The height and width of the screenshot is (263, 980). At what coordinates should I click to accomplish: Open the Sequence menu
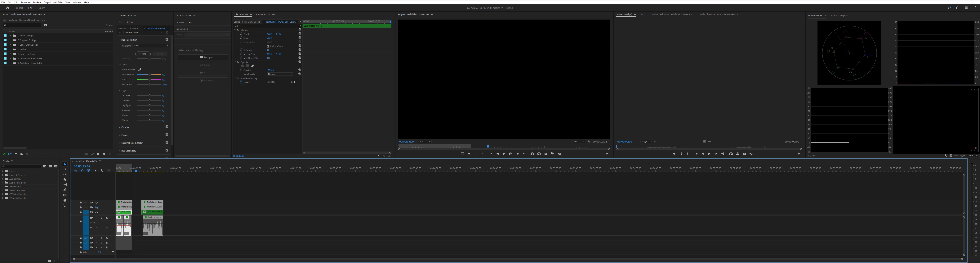25,2
